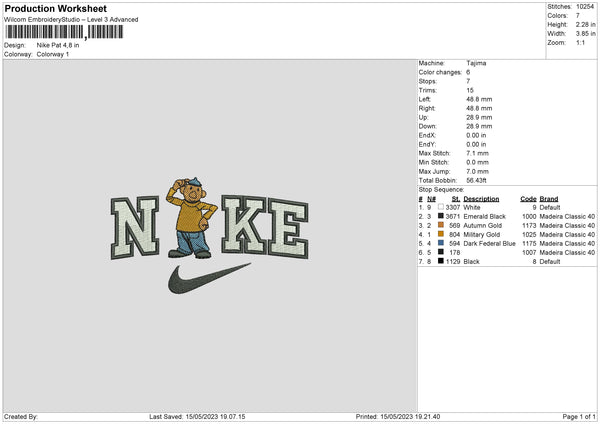Viewport: 600px width, 424px height.
Task: Click the Brand column header
Action: (549, 199)
